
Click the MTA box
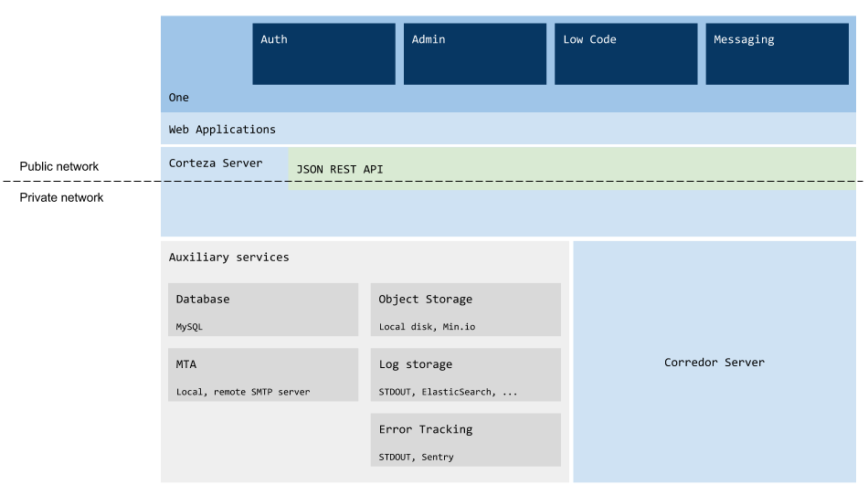pos(263,374)
